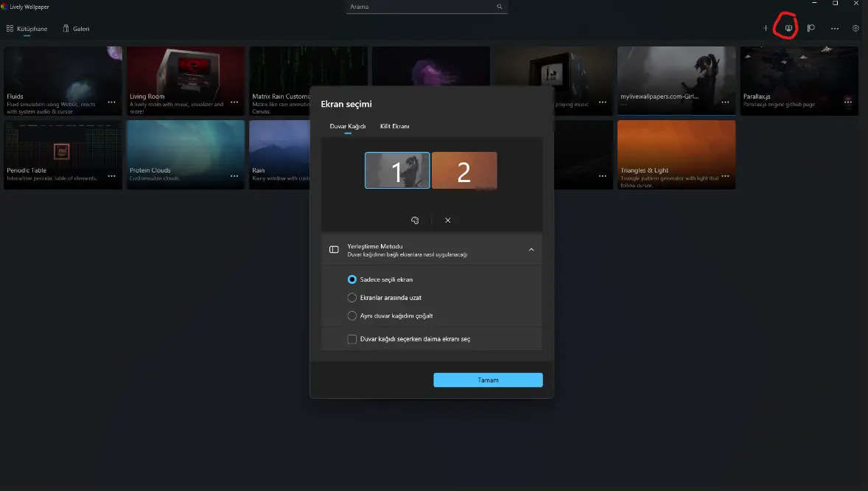The image size is (868, 491).
Task: Open the Parallax.js wallpaper options menu
Action: click(848, 102)
